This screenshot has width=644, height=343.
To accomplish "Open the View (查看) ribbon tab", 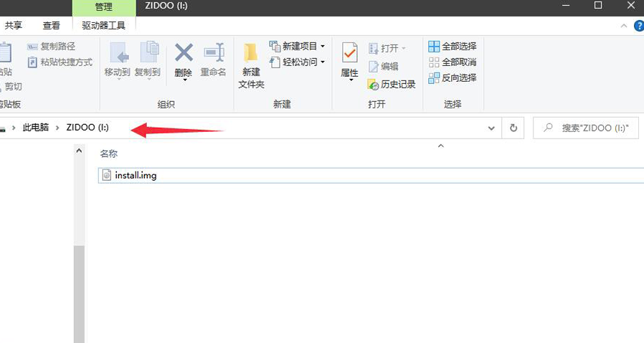I will point(51,25).
